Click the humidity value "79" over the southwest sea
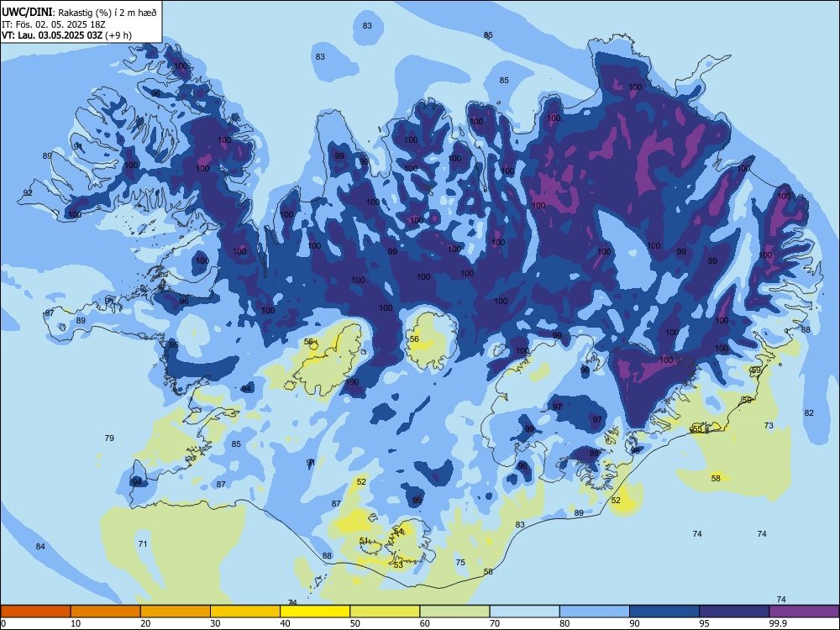The image size is (840, 630). click(x=109, y=438)
